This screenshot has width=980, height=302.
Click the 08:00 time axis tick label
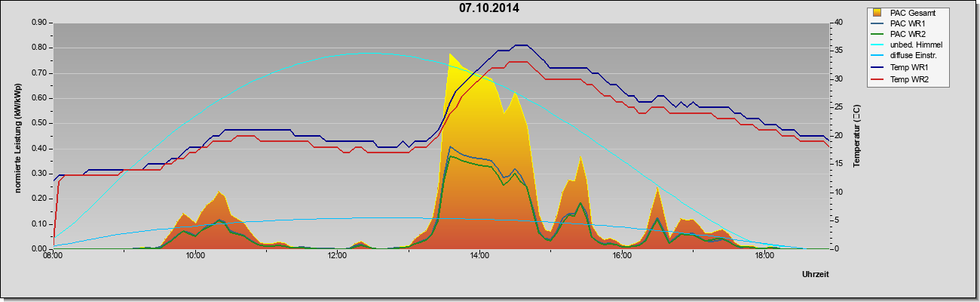tap(53, 256)
